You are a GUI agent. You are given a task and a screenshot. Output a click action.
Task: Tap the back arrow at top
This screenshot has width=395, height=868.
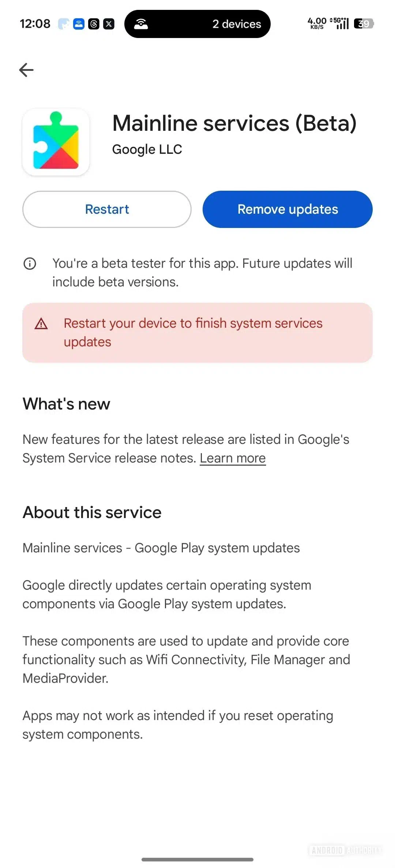26,70
